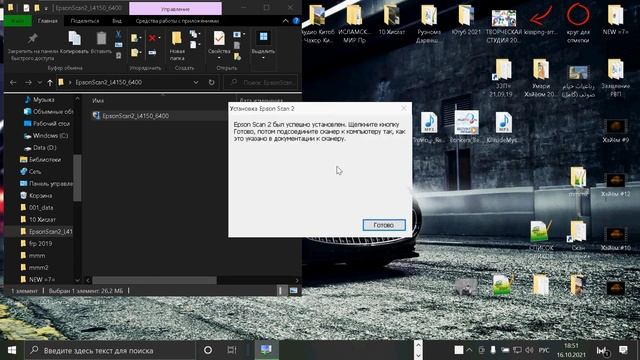Image resolution: width=640 pixels, height=360 pixels.
Task: Open Свойства of the selected file
Action: pos(219,39)
